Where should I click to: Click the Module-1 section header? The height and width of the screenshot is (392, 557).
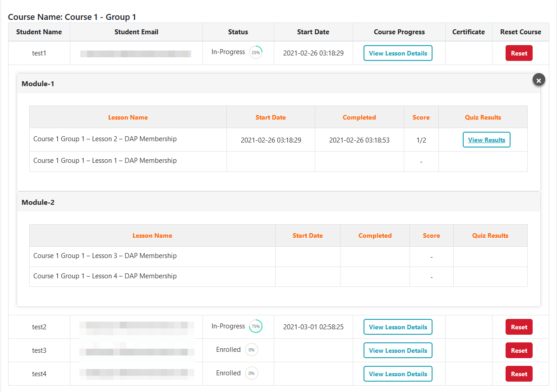pos(38,84)
